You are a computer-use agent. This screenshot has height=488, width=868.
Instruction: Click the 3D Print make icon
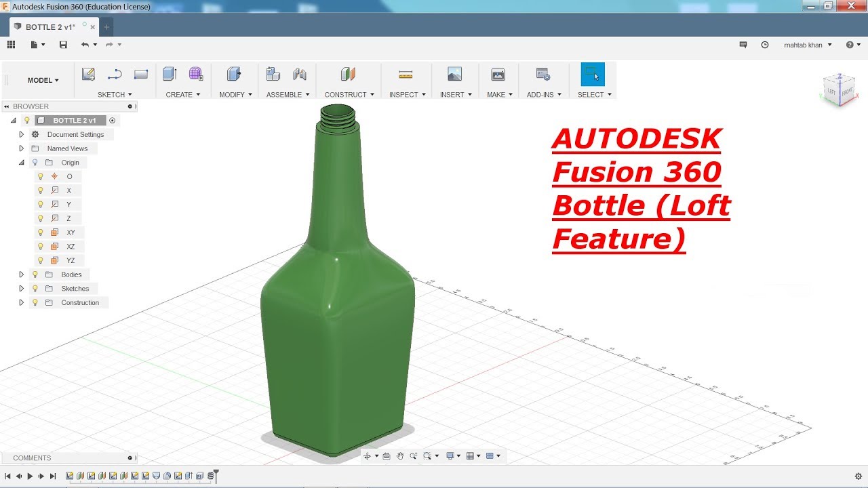(x=498, y=75)
